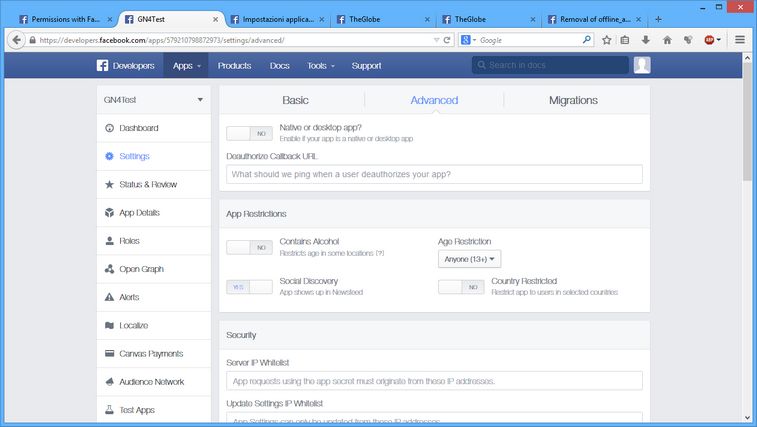Switch to the Impostazioni applica... browser tab
This screenshot has height=427, width=757.
click(x=278, y=19)
